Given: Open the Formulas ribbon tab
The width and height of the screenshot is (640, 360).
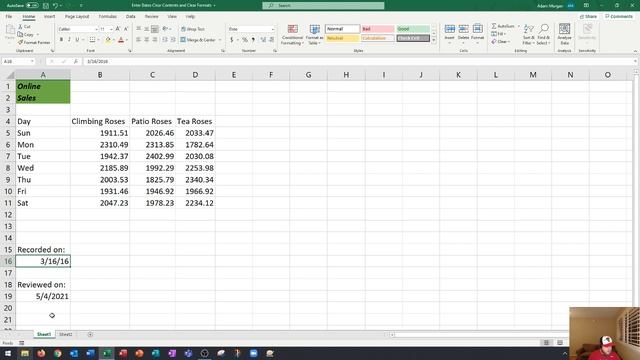Looking at the screenshot, I should point(108,16).
